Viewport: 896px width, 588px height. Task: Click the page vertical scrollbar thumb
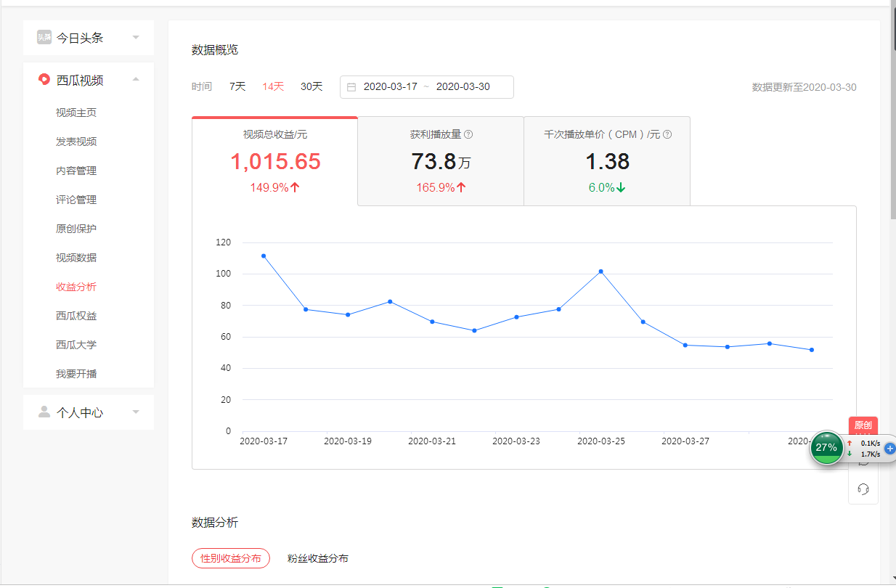[893, 114]
